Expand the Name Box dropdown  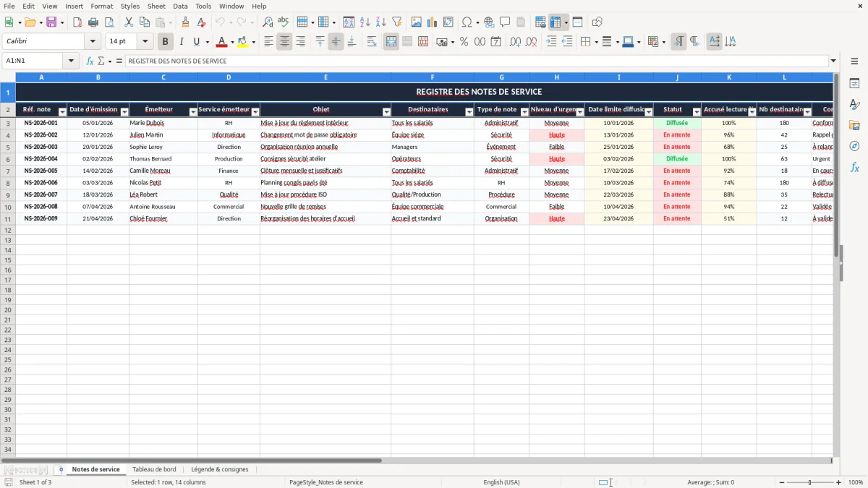[71, 61]
